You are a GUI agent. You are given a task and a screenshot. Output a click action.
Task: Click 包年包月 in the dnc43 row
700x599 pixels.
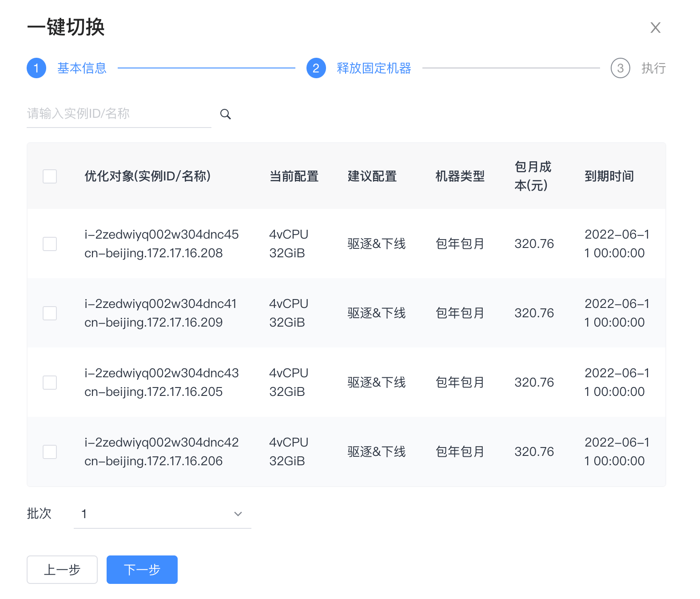(x=460, y=383)
